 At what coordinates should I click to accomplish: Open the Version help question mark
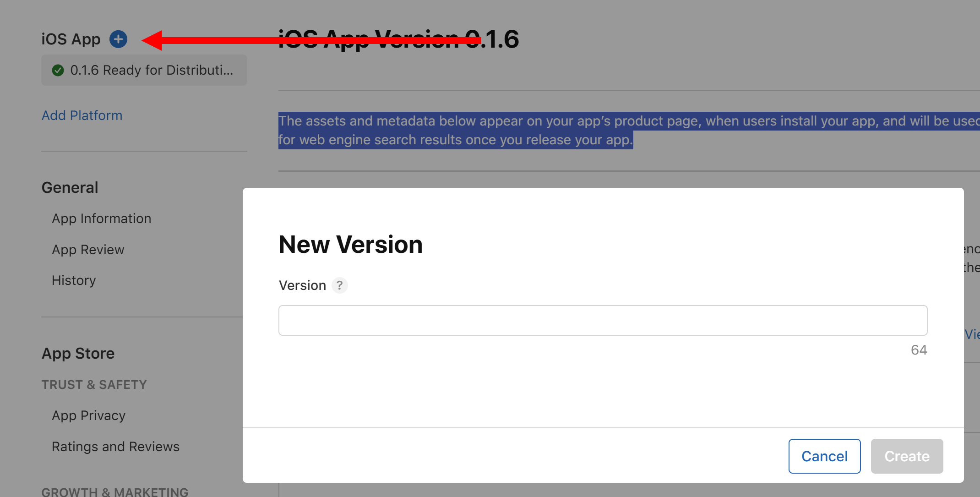[339, 285]
